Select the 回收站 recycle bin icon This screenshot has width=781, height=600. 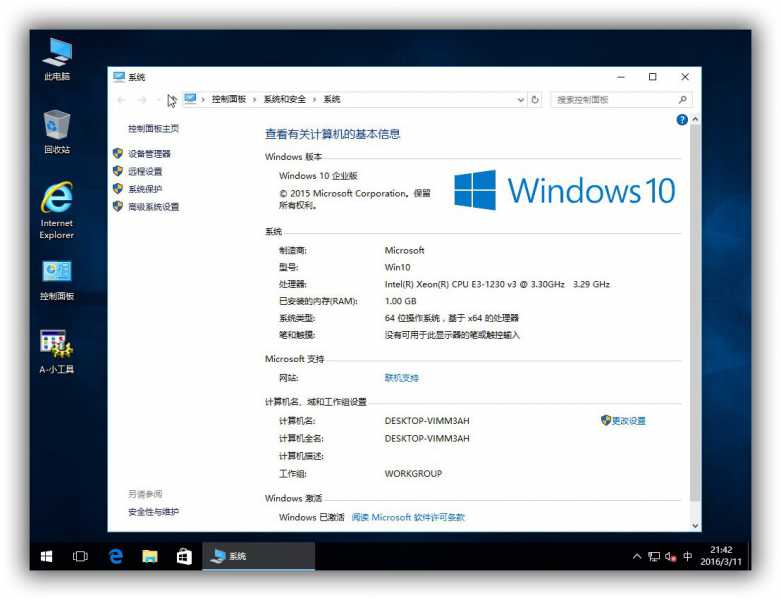57,131
